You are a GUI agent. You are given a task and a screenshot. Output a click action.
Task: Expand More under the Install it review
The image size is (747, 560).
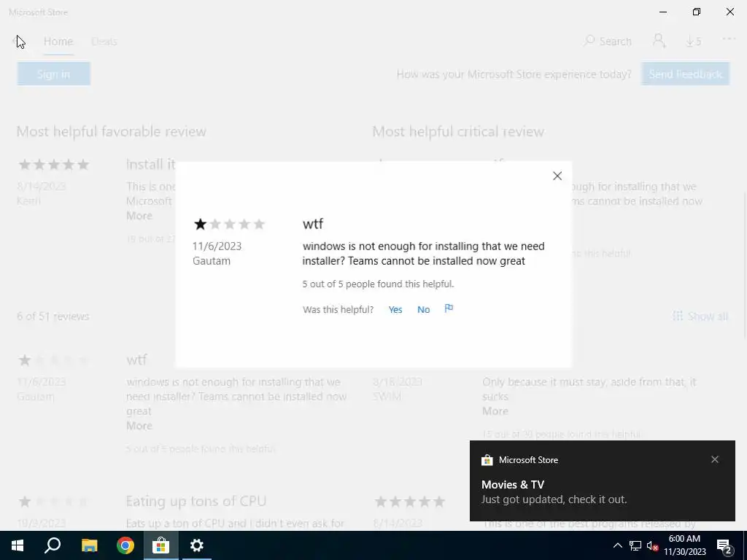click(139, 216)
